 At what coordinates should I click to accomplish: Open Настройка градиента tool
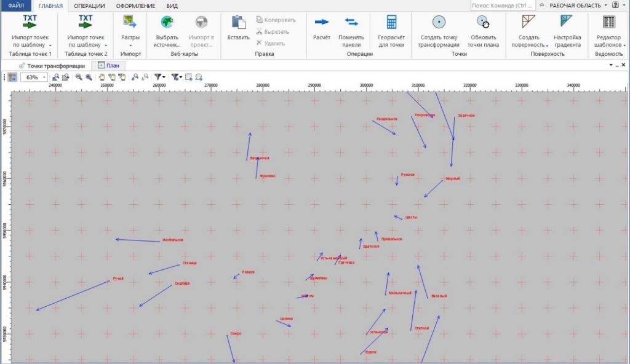click(x=567, y=23)
